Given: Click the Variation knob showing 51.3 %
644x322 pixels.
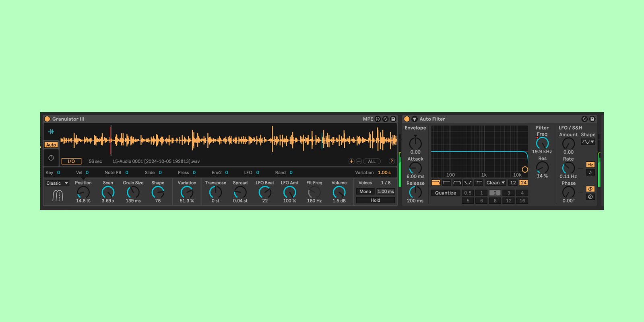Looking at the screenshot, I should pos(187,192).
